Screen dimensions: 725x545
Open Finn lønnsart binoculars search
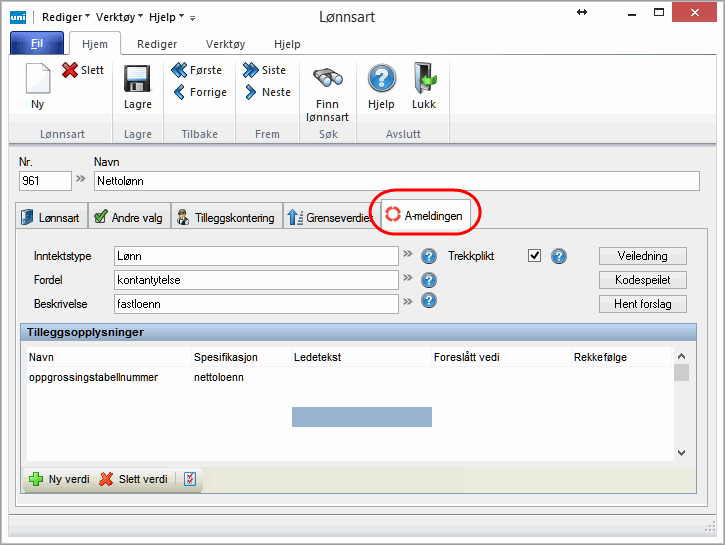(x=328, y=80)
